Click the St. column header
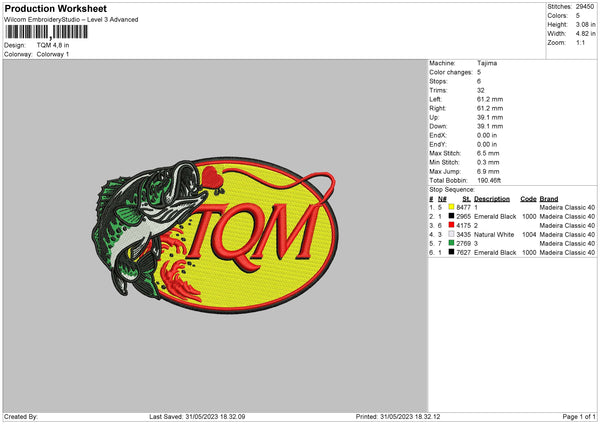600x424 pixels. tap(466, 199)
